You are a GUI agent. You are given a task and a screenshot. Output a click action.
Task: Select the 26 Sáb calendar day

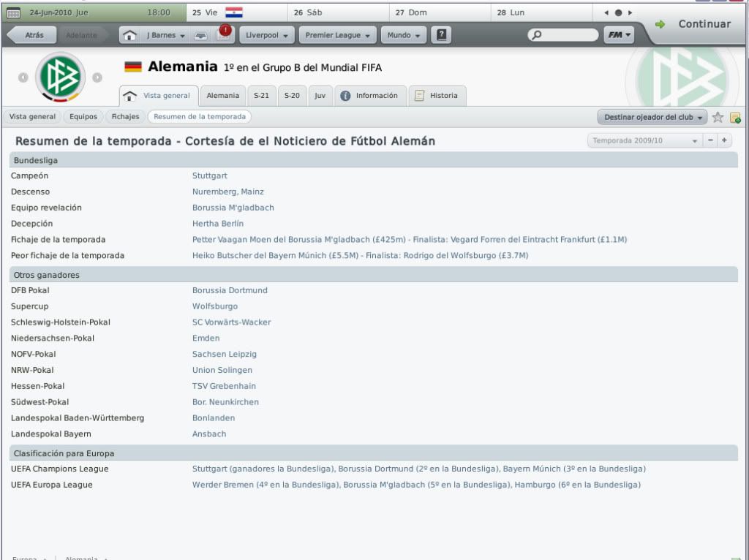pyautogui.click(x=339, y=12)
